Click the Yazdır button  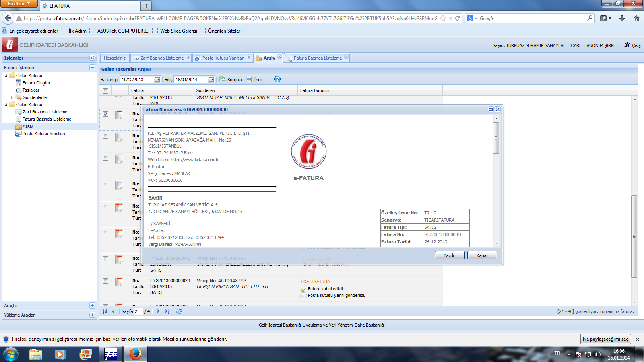(450, 255)
